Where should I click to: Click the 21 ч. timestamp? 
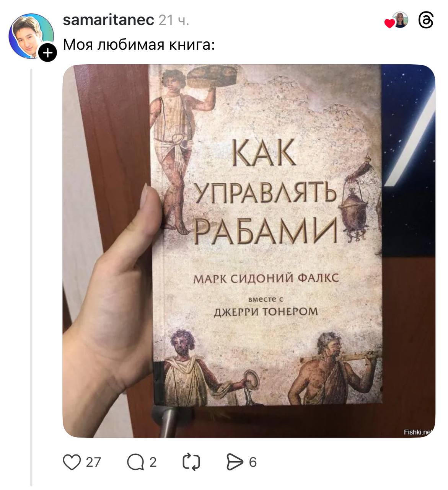pyautogui.click(x=174, y=20)
